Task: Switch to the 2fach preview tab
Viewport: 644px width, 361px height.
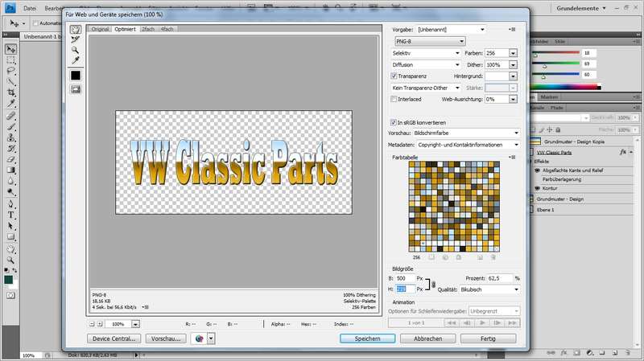Action: tap(148, 29)
